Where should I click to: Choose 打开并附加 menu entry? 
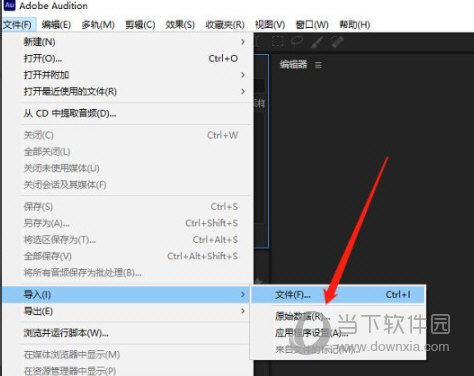click(x=127, y=75)
